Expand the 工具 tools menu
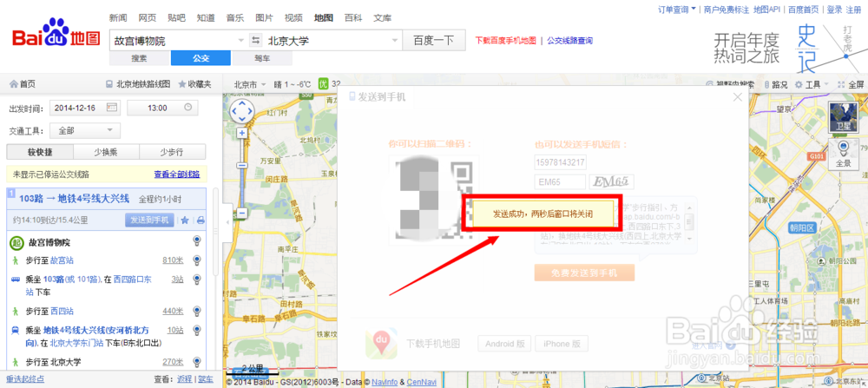 (812, 85)
